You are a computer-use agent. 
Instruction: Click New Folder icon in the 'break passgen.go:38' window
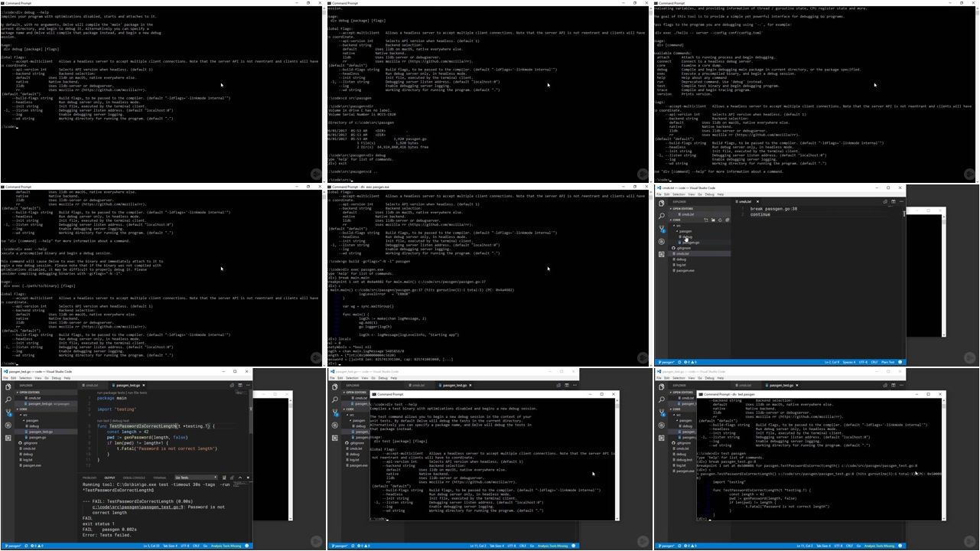coord(713,220)
